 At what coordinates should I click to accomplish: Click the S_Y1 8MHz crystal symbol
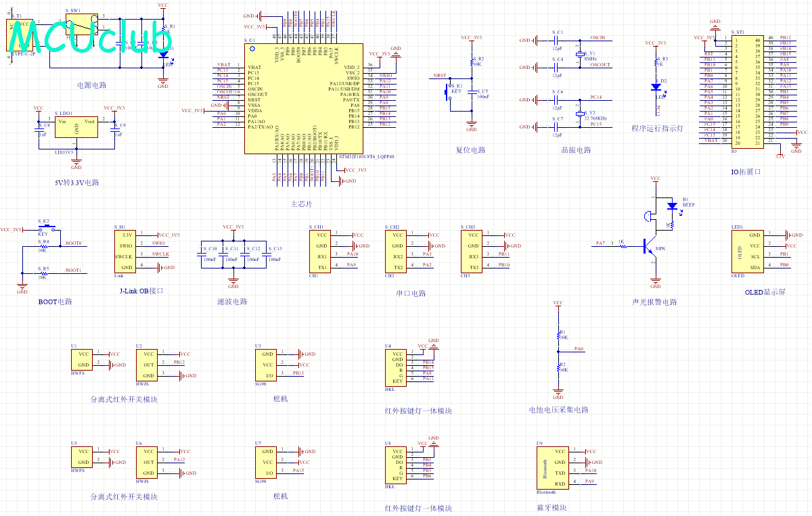pyautogui.click(x=580, y=54)
